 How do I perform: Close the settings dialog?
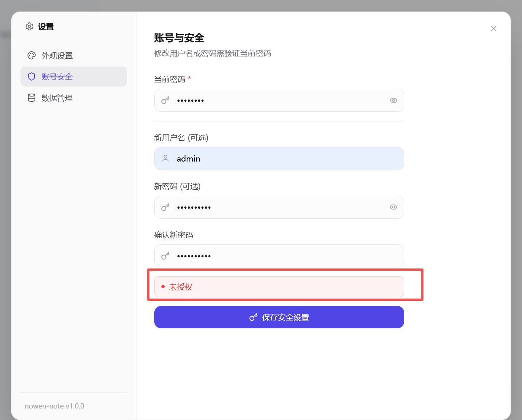493,29
